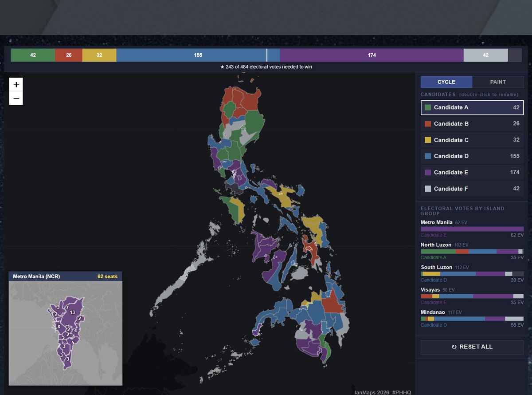Click the purple Metro Manila vote bar
This screenshot has width=532, height=395.
pyautogui.click(x=472, y=229)
